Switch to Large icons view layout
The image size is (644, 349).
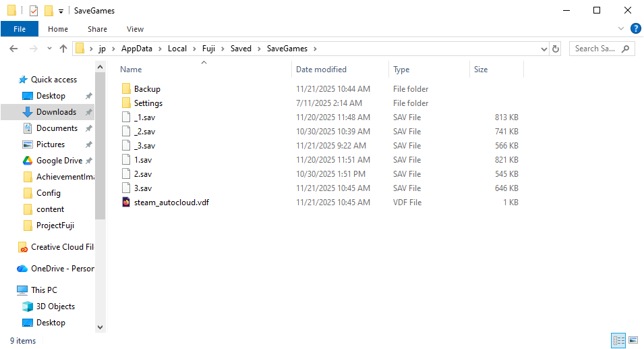(633, 340)
